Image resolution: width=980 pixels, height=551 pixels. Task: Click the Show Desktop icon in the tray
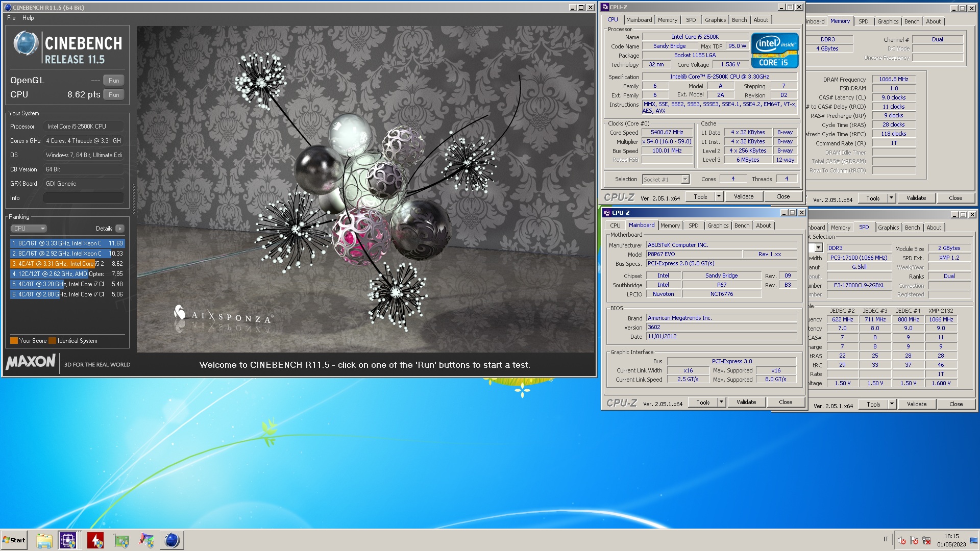[974, 540]
